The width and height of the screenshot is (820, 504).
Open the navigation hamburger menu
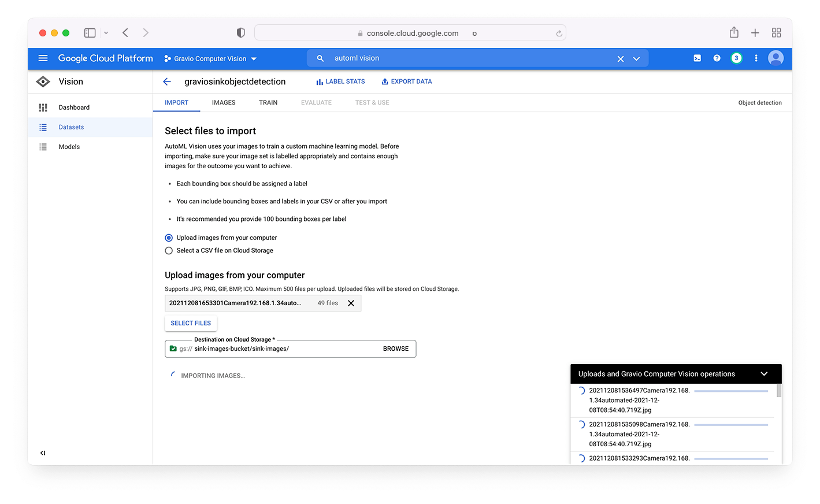(x=43, y=58)
